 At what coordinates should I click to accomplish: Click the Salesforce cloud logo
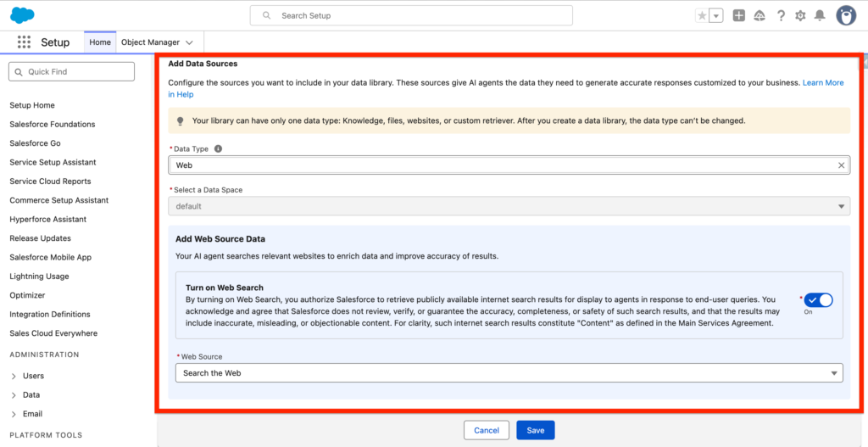point(22,14)
